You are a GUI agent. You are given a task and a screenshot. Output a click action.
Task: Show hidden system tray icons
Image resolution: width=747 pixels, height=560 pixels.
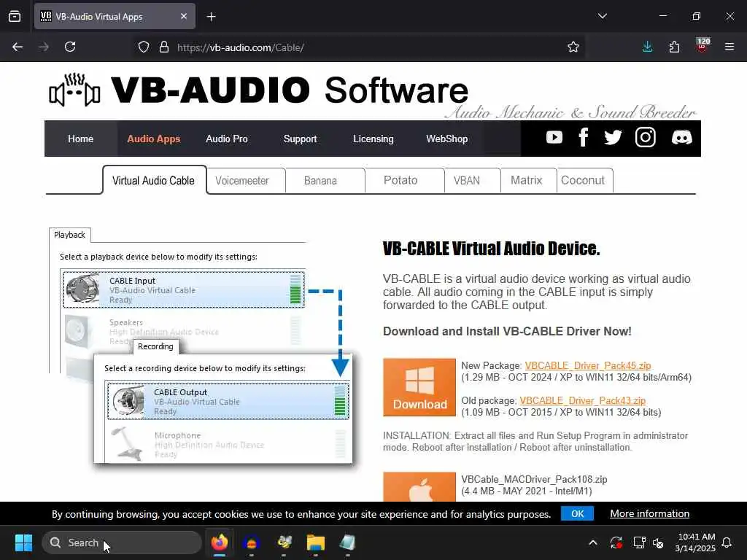pyautogui.click(x=593, y=542)
